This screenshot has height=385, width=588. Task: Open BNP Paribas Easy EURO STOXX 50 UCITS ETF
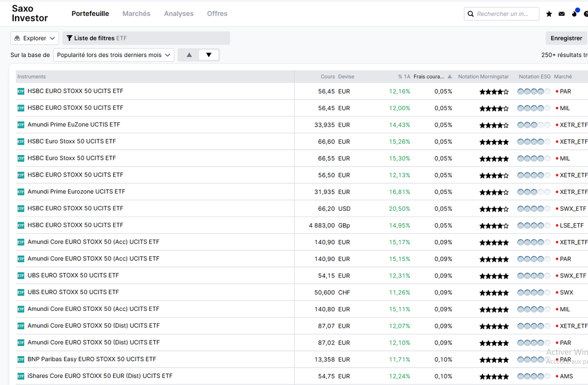coord(92,359)
